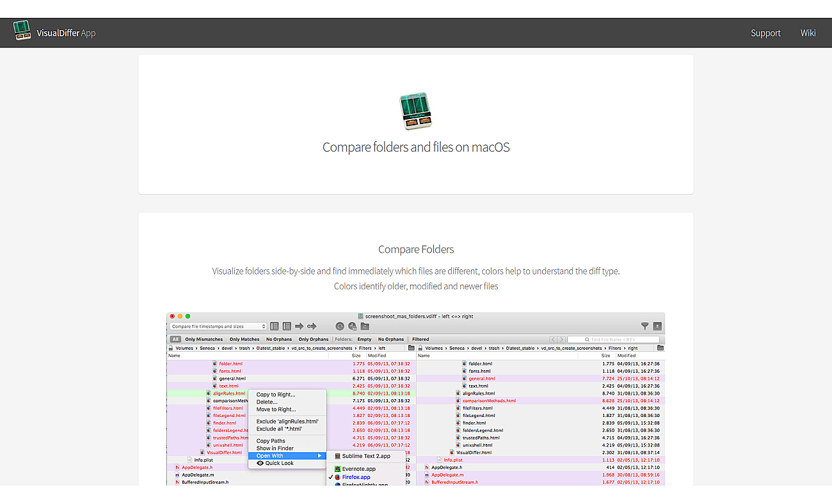Toggle the Only Mismatches filter
The image size is (832, 504).
coord(204,340)
